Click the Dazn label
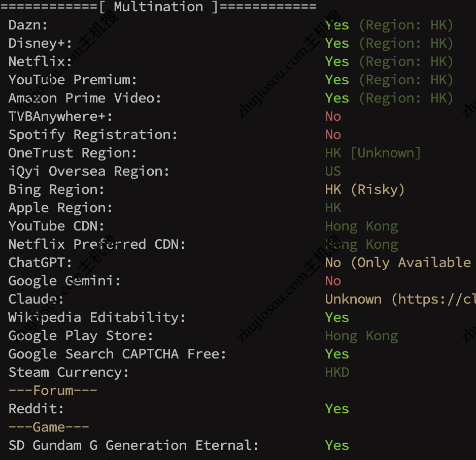 click(x=28, y=25)
